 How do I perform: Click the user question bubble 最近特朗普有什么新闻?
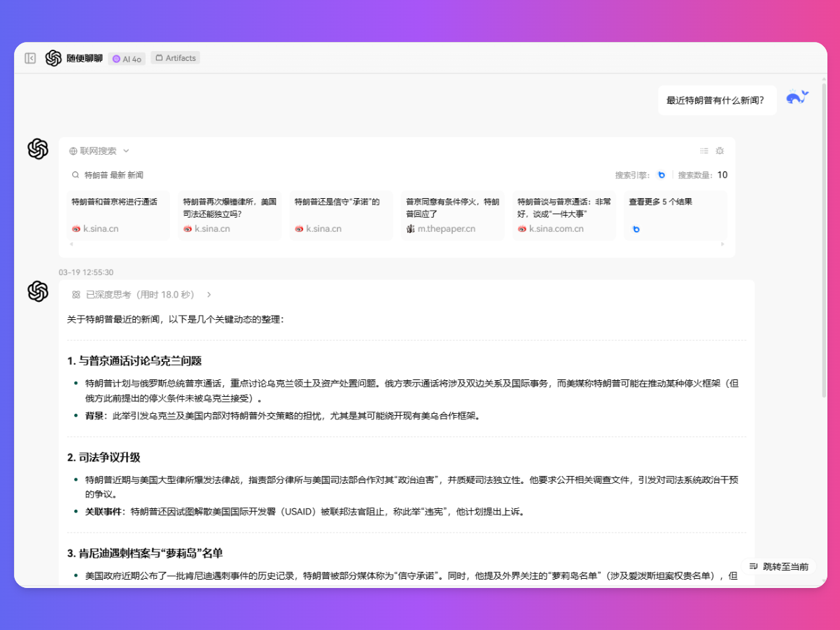(x=717, y=100)
